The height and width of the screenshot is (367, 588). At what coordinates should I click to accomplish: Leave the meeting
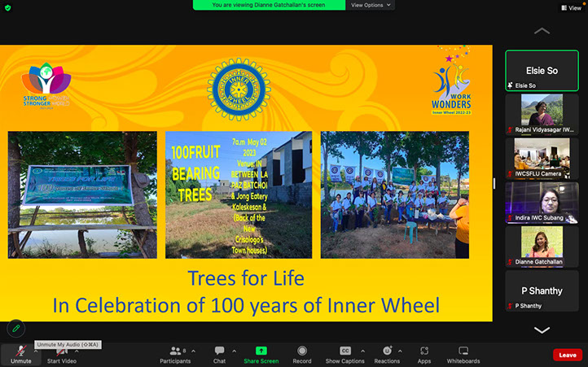coord(567,355)
